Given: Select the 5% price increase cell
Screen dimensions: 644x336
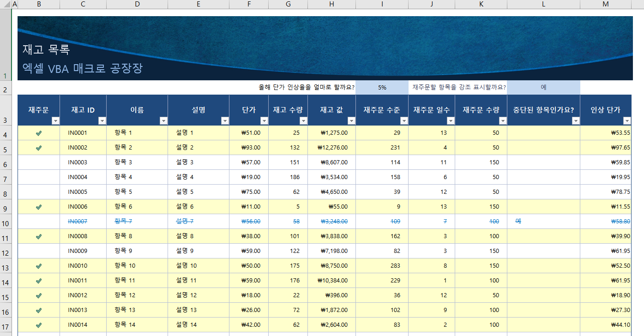Looking at the screenshot, I should [x=382, y=87].
